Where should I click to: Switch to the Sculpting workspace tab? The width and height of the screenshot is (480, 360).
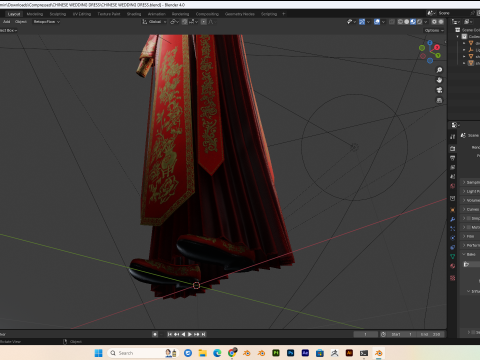(58, 14)
